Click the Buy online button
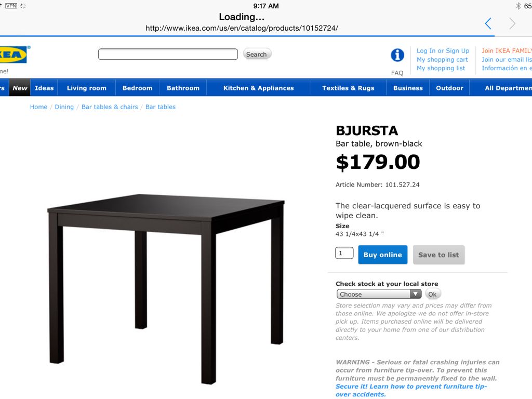 (383, 255)
